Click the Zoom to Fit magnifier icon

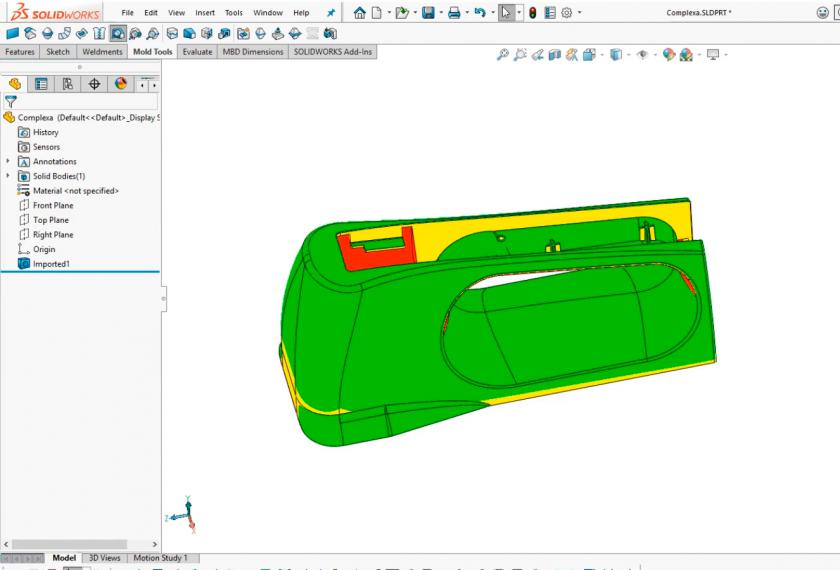(503, 55)
